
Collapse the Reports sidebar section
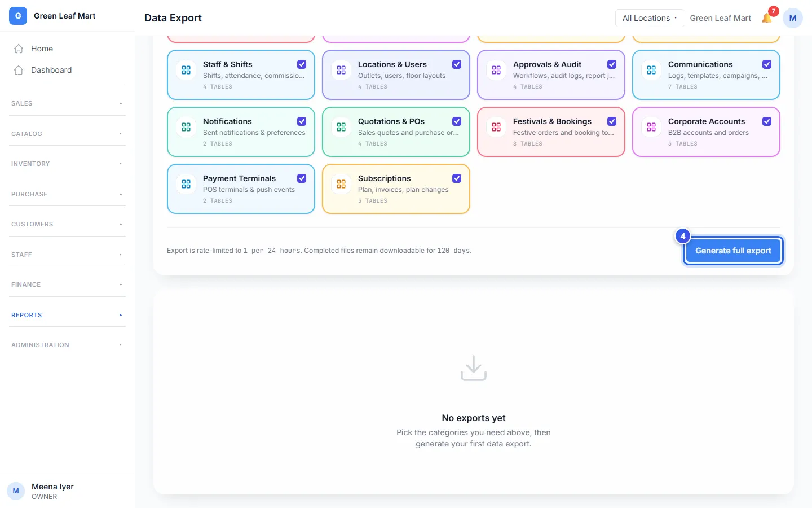click(x=68, y=315)
